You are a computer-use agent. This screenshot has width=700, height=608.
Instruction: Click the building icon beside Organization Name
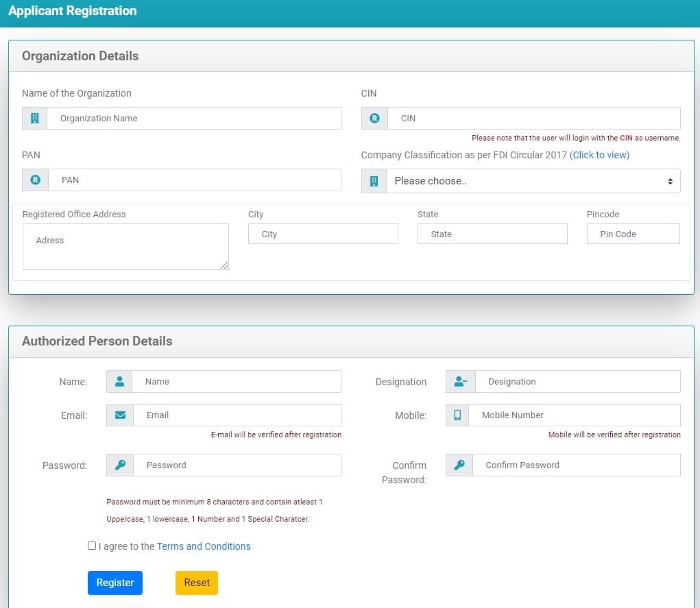tap(34, 118)
